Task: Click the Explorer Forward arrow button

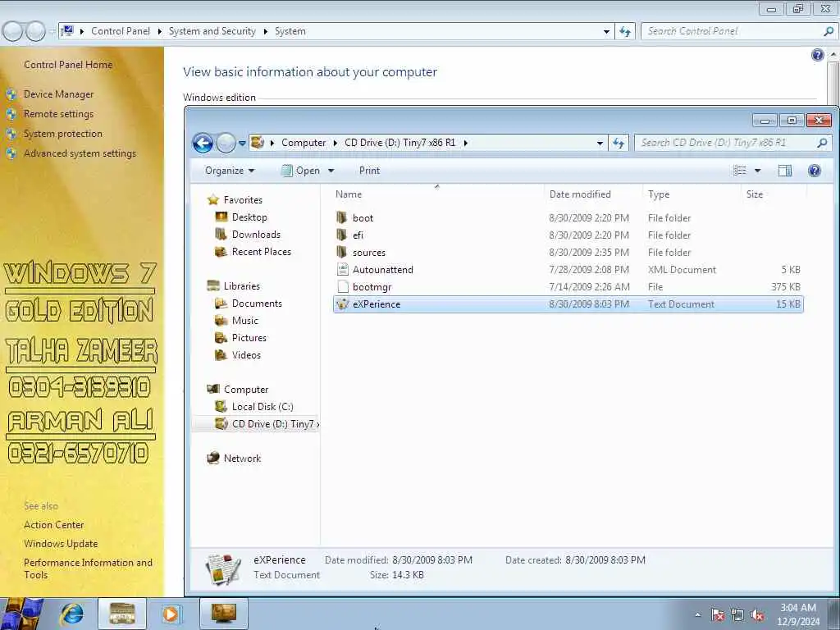Action: coord(226,143)
